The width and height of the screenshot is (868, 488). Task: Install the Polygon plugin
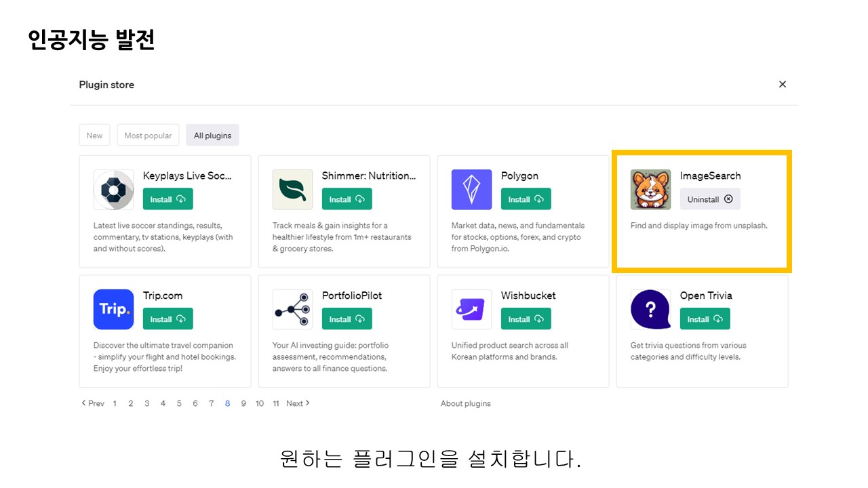[x=526, y=199]
